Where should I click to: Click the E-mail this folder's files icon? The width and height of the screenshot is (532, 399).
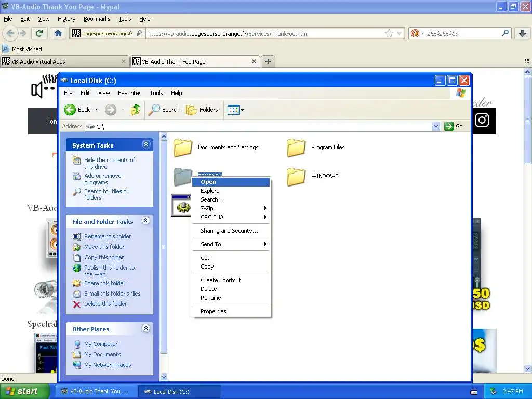[77, 294]
